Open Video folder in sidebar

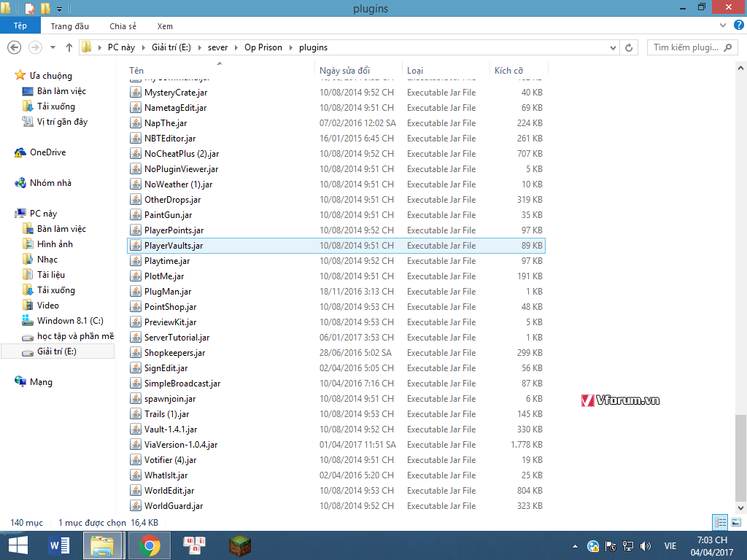(47, 306)
